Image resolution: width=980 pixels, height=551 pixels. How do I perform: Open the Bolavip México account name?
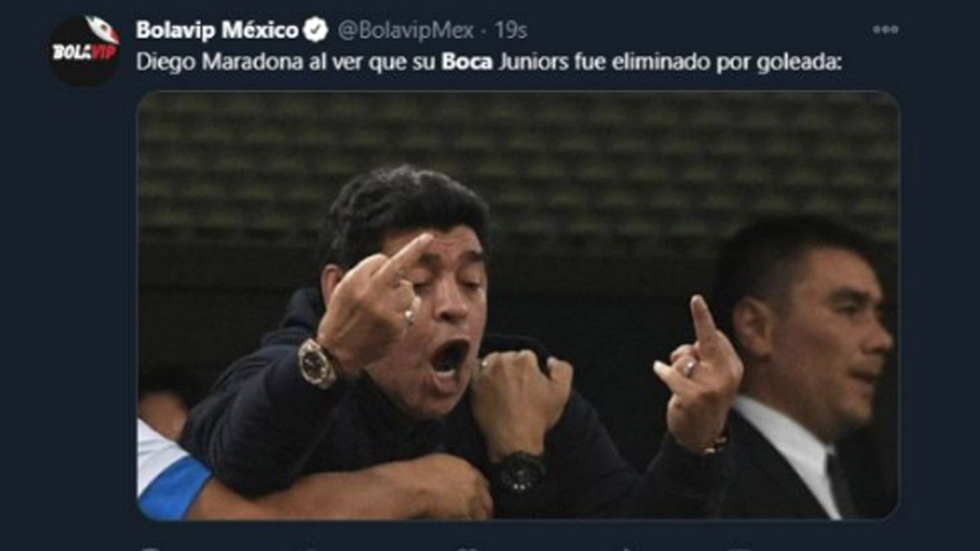point(217,30)
